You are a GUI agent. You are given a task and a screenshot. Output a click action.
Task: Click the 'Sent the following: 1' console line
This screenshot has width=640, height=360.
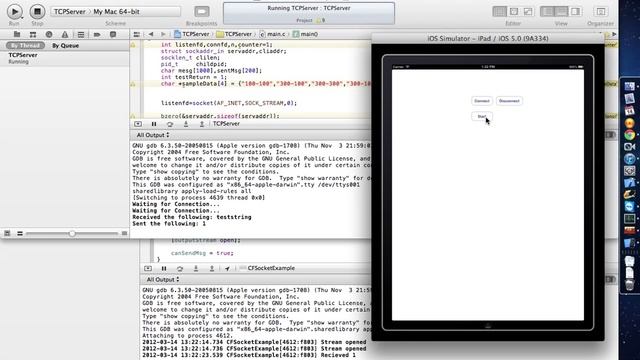[169, 224]
